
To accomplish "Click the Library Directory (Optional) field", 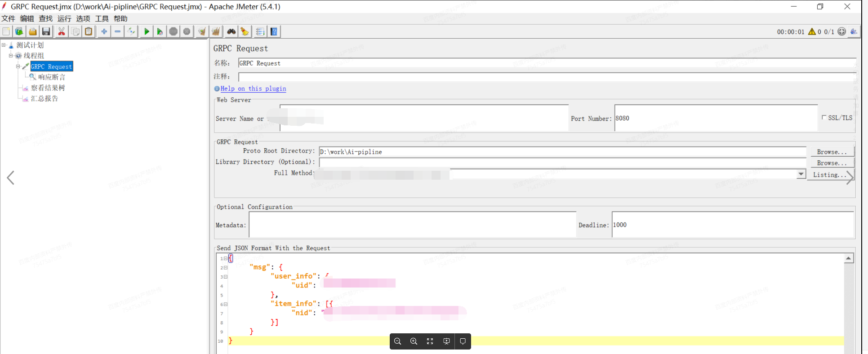I will coord(563,163).
